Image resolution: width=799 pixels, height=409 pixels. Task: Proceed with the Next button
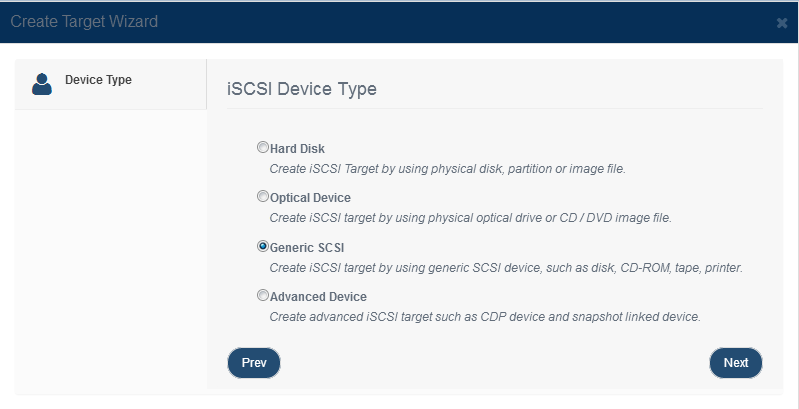[736, 363]
